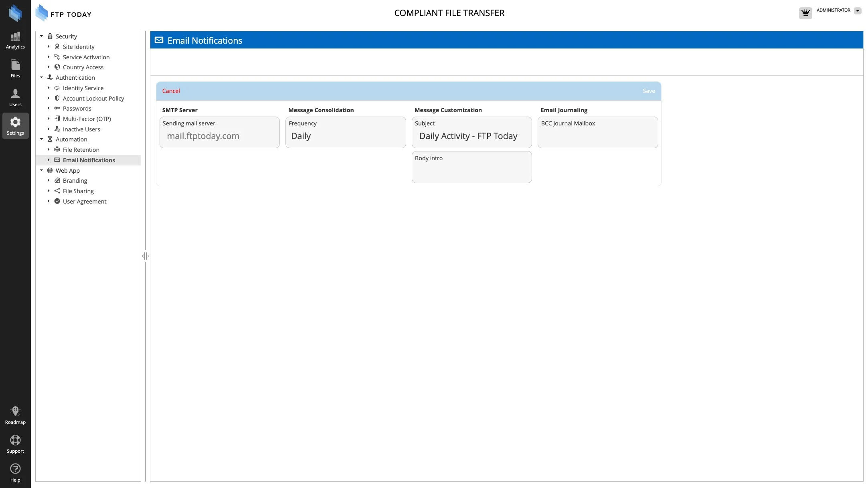Go to Users section icon

15,97
